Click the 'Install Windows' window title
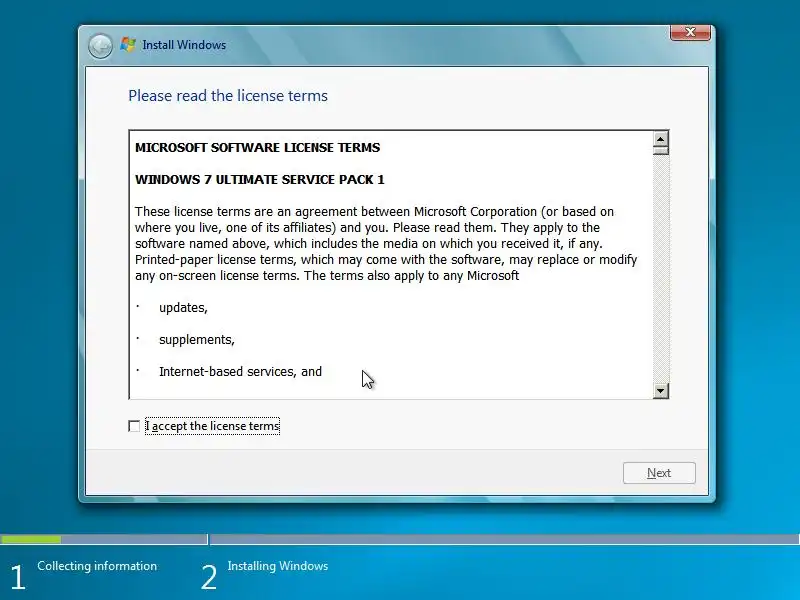Screen dimensions: 800x600 point(184,45)
